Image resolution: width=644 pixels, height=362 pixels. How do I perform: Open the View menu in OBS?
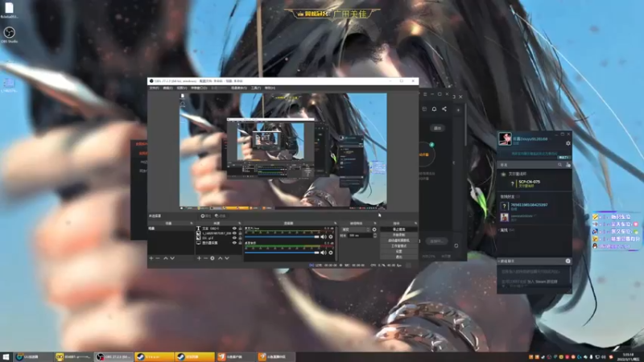click(182, 88)
